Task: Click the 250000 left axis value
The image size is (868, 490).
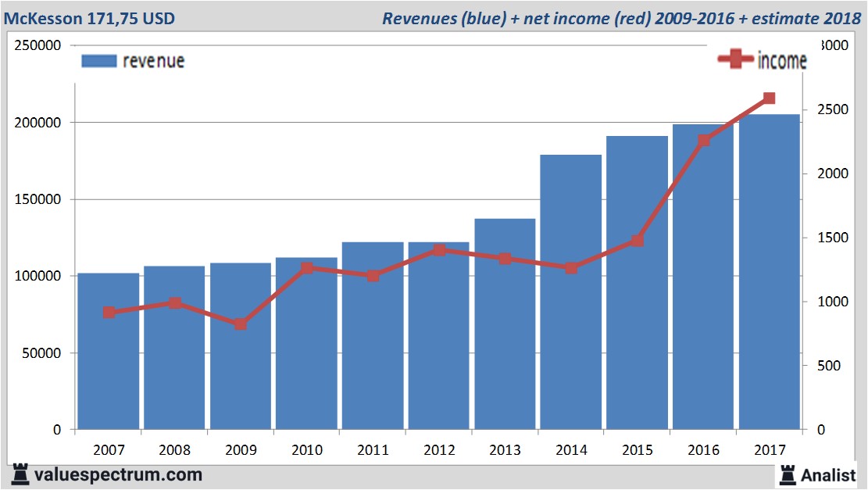Action: pyautogui.click(x=38, y=45)
